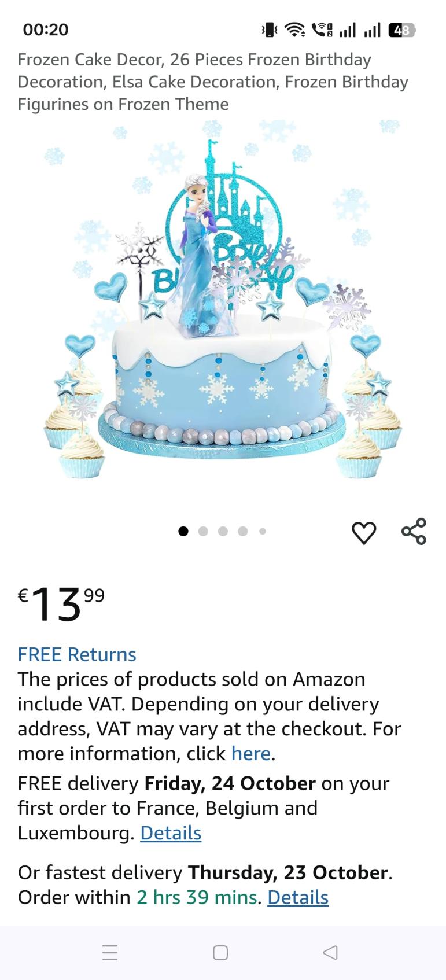Screen dimensions: 446x980
Task: Select the first image carousel dot
Action: 183,531
